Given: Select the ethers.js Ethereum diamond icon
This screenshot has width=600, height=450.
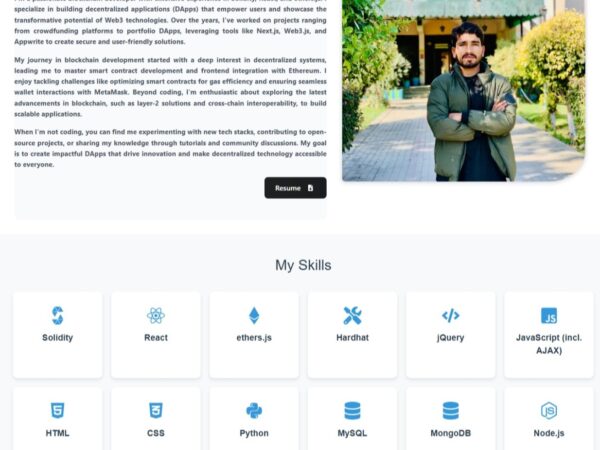Looking at the screenshot, I should tap(254, 316).
